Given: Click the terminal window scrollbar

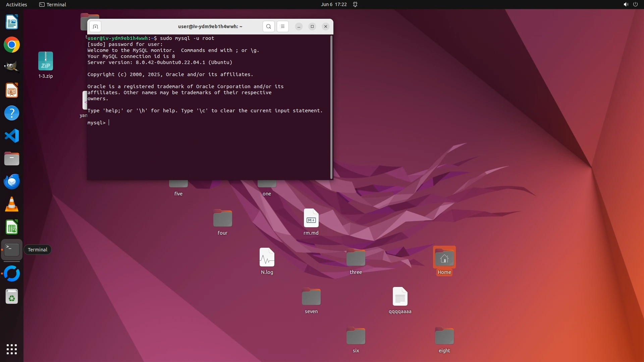Looking at the screenshot, I should (x=331, y=107).
